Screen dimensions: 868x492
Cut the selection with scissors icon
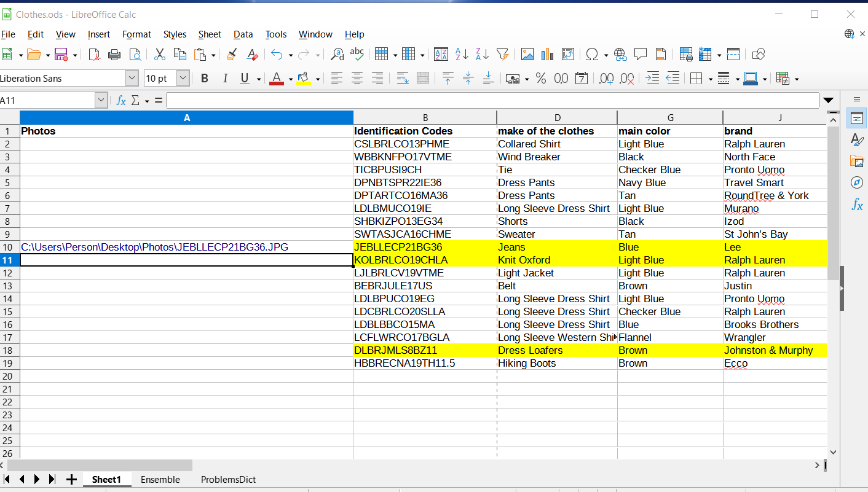(160, 54)
